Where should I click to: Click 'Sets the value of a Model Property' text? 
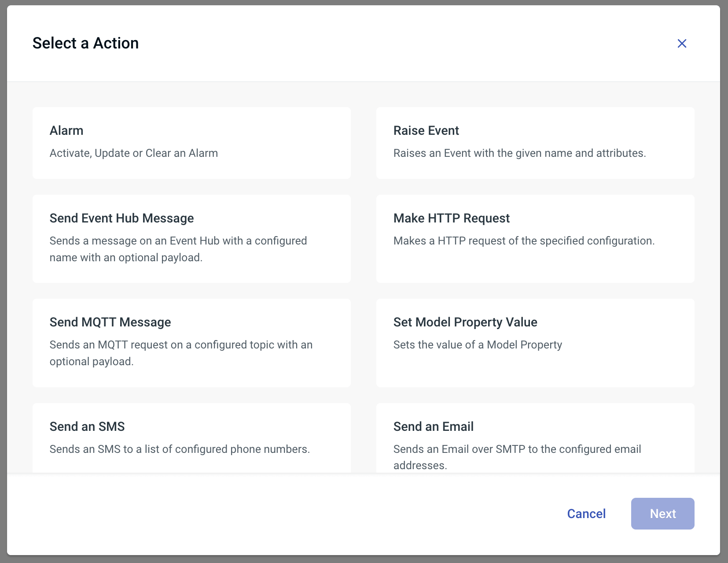pos(478,345)
